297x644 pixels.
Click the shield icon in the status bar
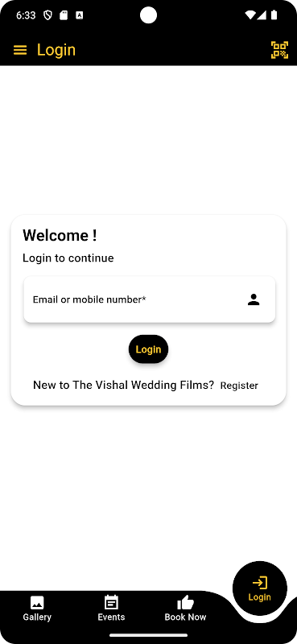(x=48, y=15)
